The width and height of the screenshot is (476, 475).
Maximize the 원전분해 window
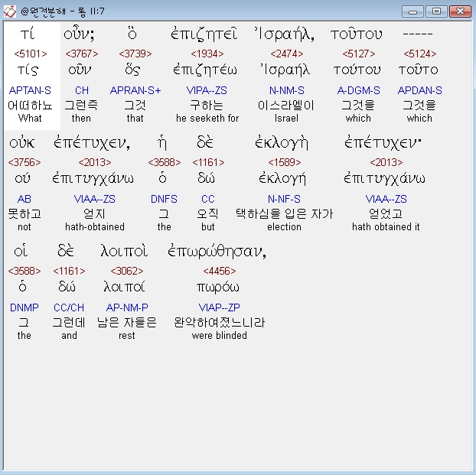tap(436, 11)
